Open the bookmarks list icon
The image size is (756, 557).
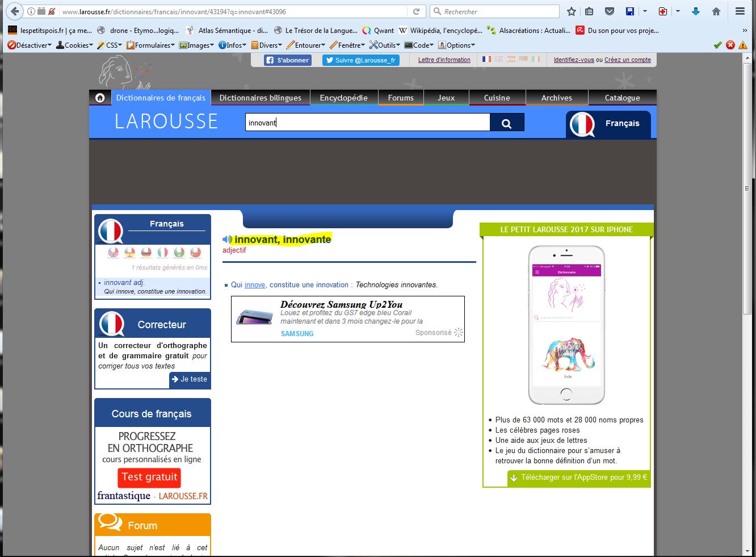pos(589,11)
